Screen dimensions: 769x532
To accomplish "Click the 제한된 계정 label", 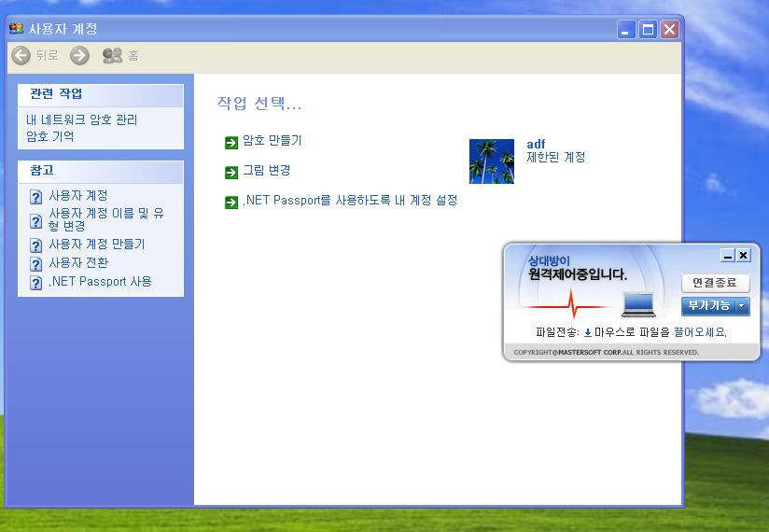I will click(x=555, y=157).
